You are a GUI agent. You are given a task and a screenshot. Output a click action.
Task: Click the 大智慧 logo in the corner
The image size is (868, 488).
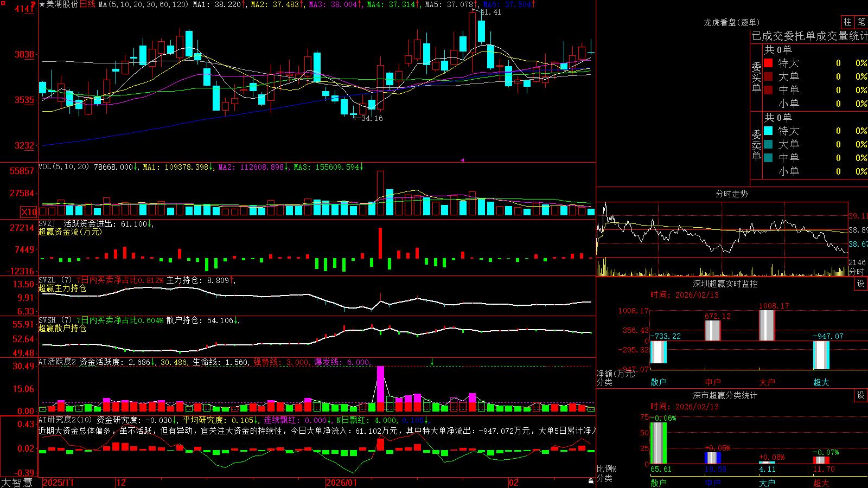pyautogui.click(x=17, y=483)
